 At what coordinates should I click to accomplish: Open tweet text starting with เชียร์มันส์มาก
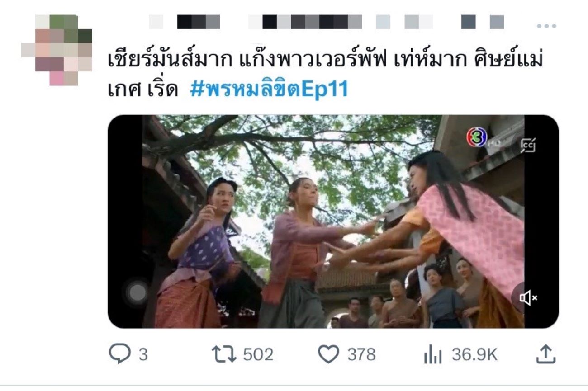click(325, 74)
